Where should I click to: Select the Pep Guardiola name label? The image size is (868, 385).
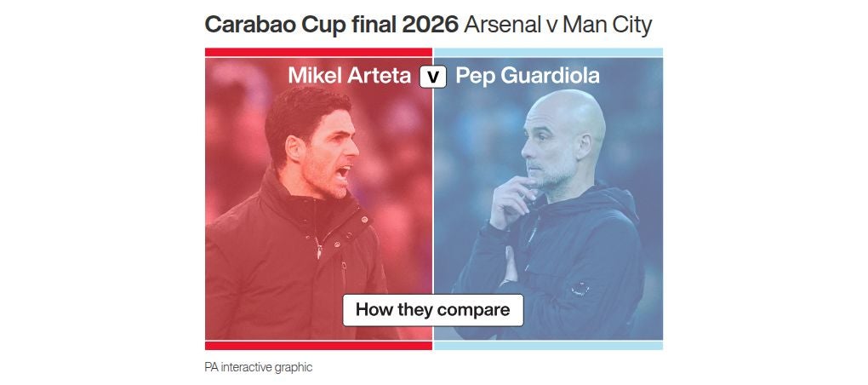tap(528, 76)
